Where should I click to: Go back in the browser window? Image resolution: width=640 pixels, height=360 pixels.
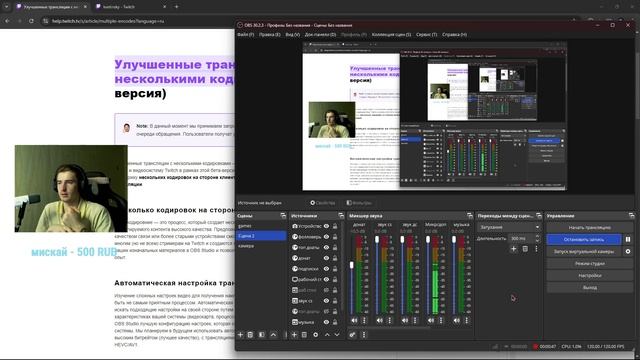(x=7, y=21)
